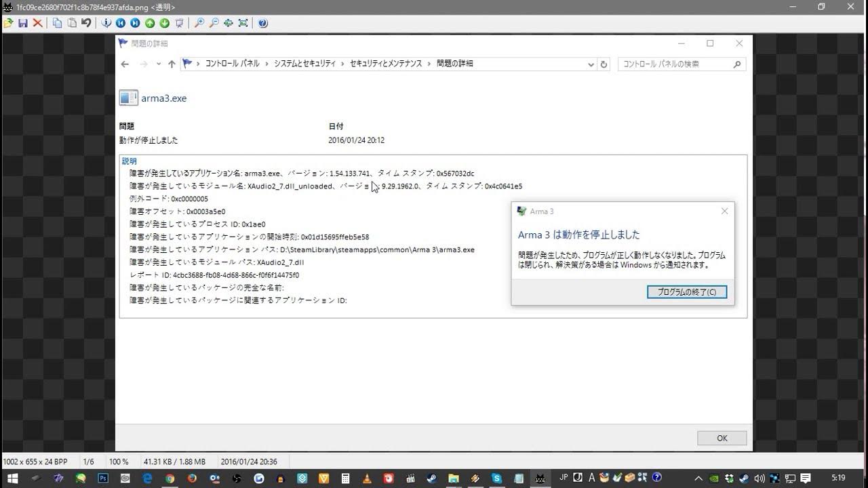
Task: Open Google Chrome from the taskbar
Action: coord(170,479)
